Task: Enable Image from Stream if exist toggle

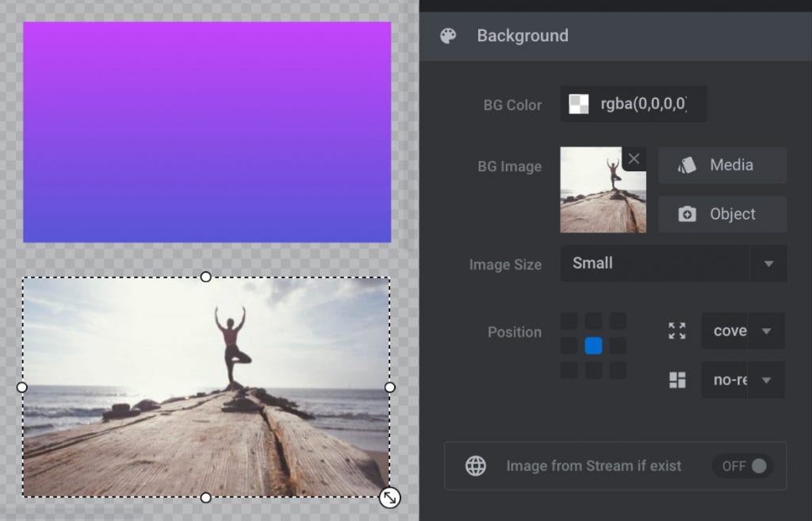Action: [742, 466]
